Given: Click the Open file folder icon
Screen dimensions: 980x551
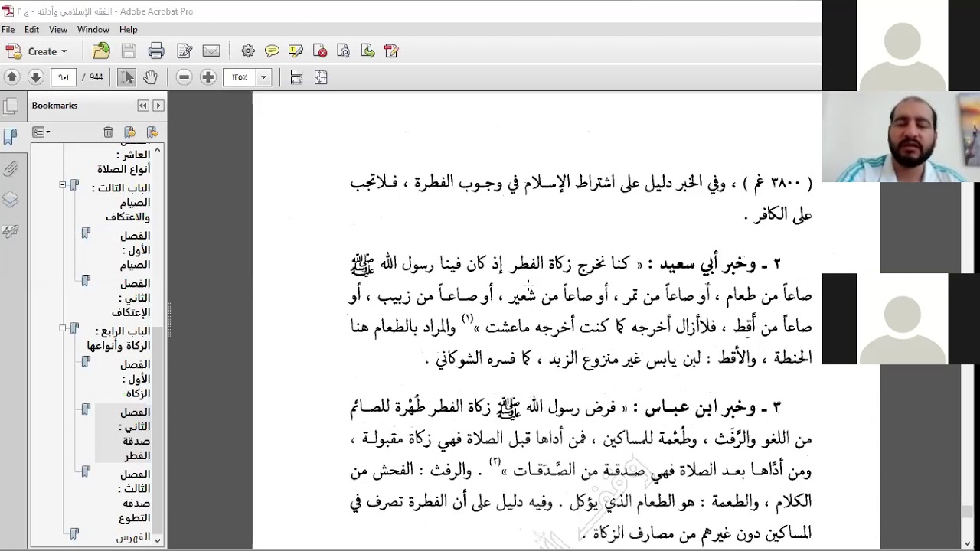Looking at the screenshot, I should [101, 51].
